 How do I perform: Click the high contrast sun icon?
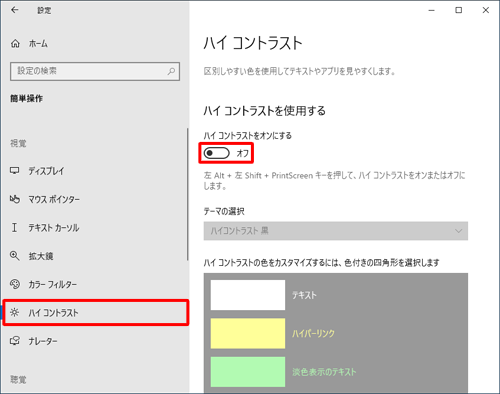[x=14, y=313]
